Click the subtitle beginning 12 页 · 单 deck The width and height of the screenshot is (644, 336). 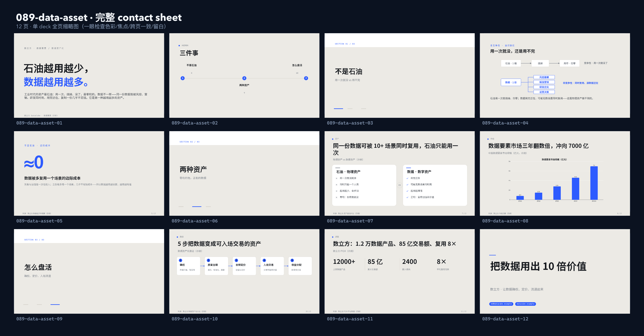point(91,26)
